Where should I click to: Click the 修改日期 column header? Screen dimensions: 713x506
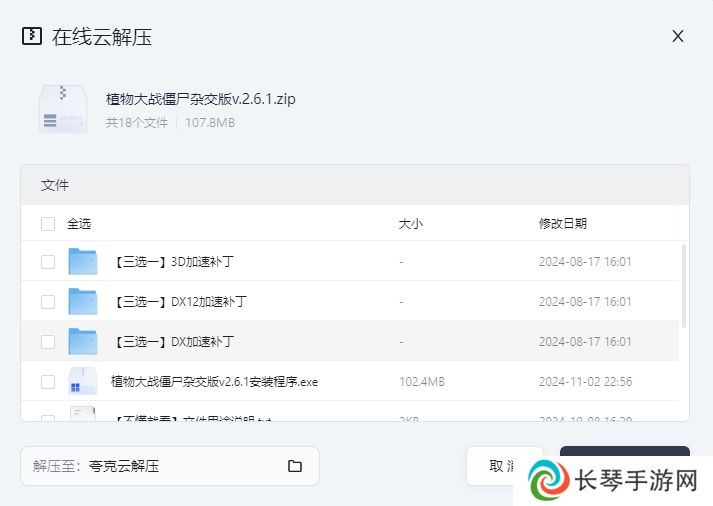coord(563,224)
